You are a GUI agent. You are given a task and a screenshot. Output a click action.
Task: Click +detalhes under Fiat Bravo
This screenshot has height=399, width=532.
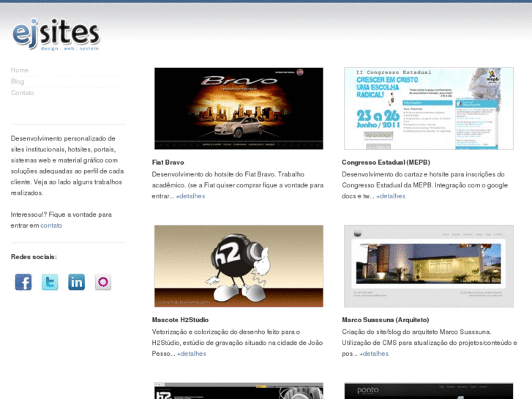click(x=190, y=196)
